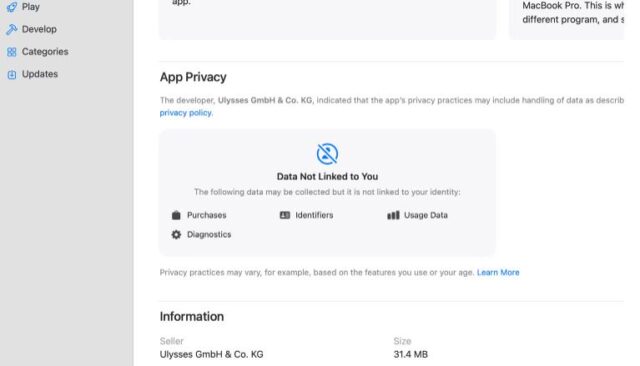This screenshot has height=366, width=640.
Task: Click the Purchases bag icon
Action: (176, 215)
